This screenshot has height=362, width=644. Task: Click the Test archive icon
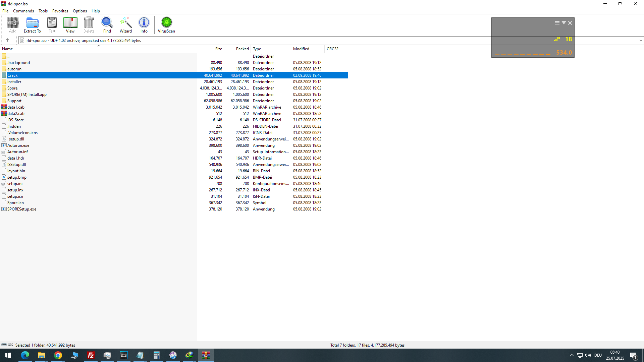pos(52,25)
